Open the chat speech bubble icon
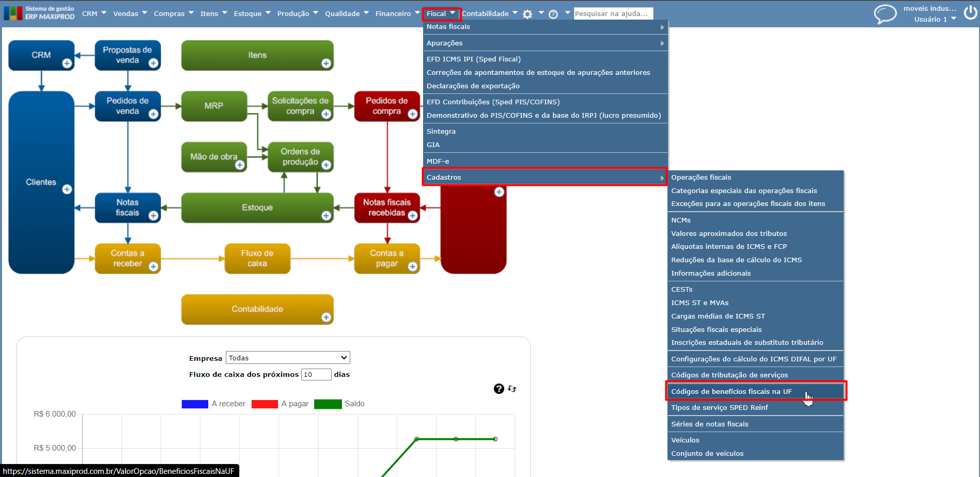 (885, 14)
